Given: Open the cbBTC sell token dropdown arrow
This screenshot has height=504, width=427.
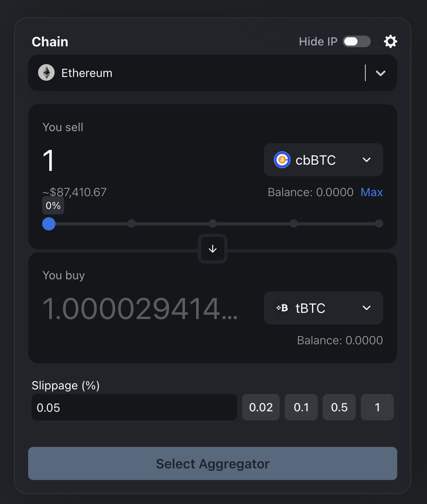Looking at the screenshot, I should [367, 160].
